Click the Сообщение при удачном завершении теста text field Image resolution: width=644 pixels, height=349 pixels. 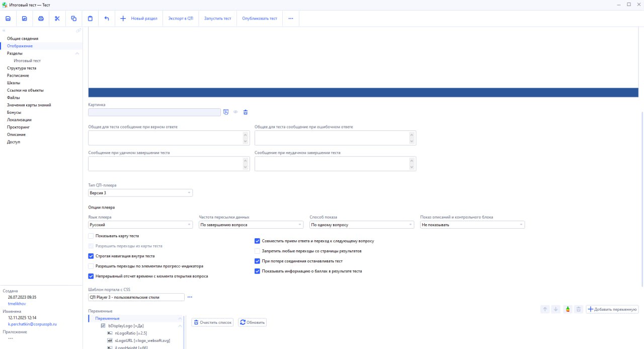click(x=165, y=164)
